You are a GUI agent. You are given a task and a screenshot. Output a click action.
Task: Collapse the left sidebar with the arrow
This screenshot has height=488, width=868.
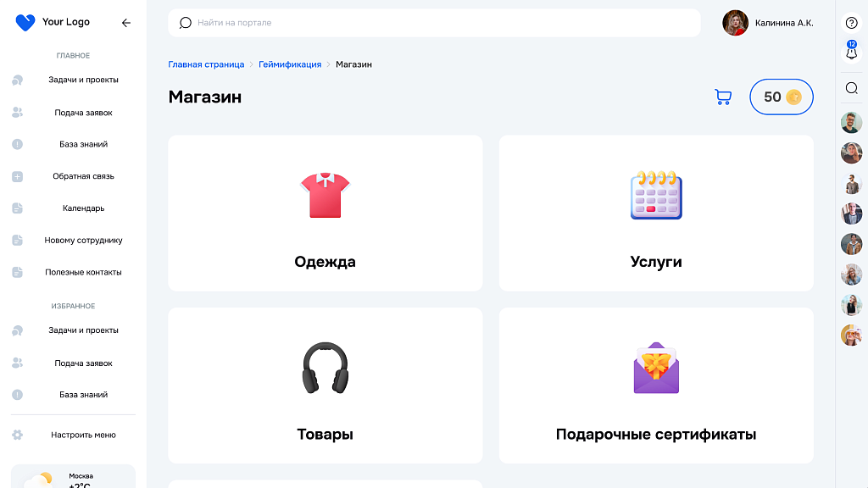pos(126,23)
